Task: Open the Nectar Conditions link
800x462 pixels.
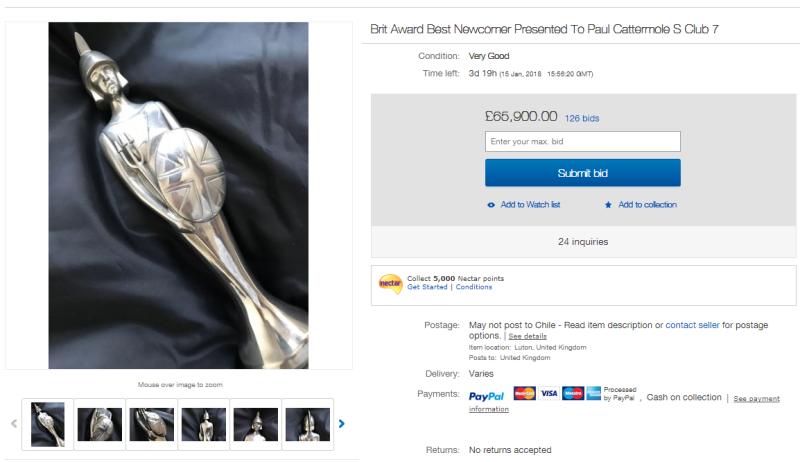Action: pos(474,288)
